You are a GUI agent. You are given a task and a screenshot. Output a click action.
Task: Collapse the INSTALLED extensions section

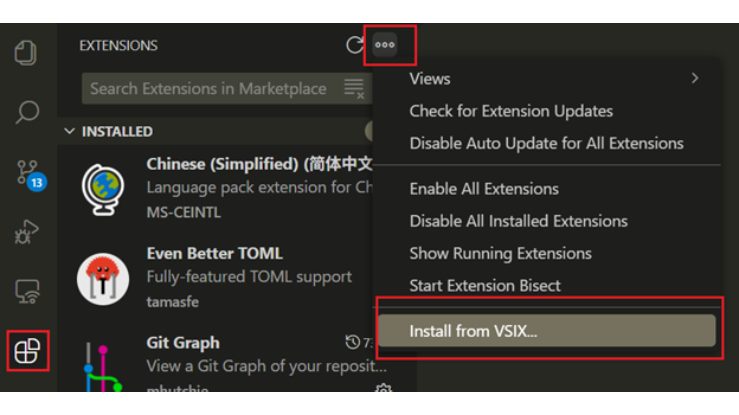click(x=69, y=131)
